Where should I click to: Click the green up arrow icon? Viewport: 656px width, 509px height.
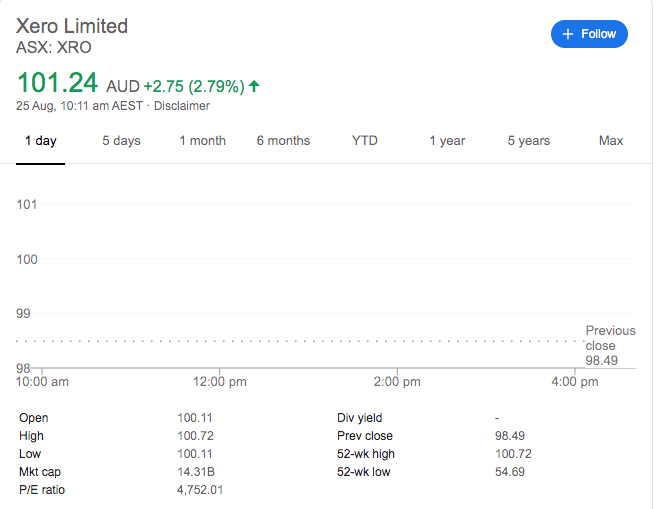click(x=254, y=87)
